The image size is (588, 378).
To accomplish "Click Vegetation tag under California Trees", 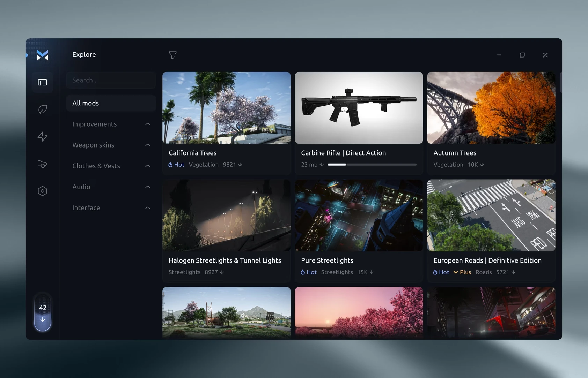I will click(204, 165).
